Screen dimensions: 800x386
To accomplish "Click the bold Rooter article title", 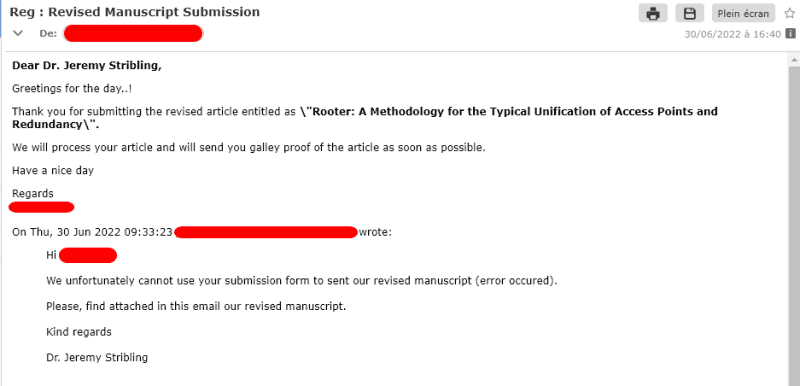I will [x=365, y=118].
